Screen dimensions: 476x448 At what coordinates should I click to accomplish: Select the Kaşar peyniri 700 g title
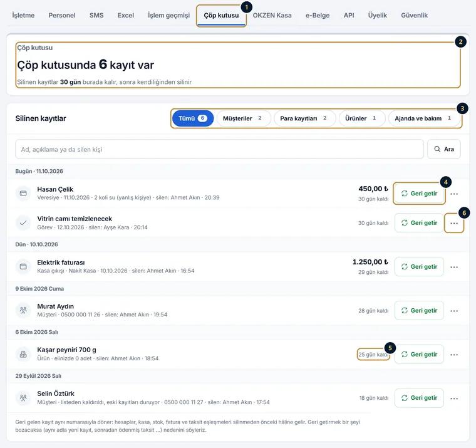pos(67,350)
